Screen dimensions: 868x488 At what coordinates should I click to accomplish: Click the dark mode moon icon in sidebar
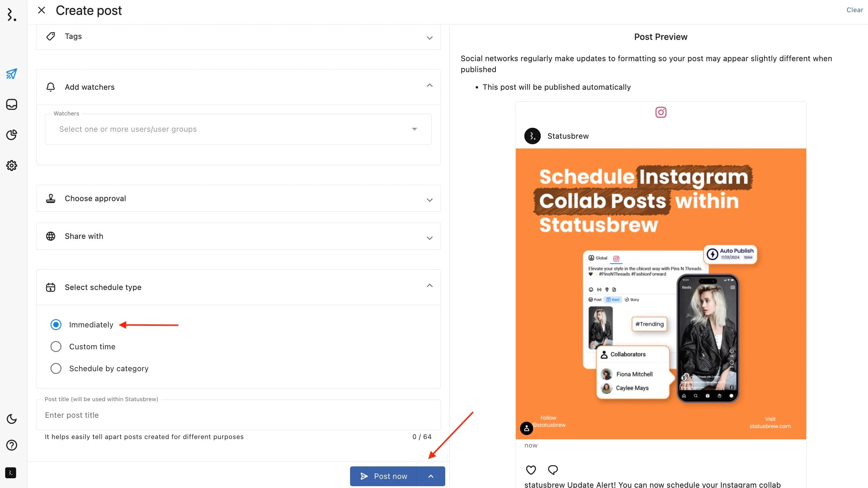click(11, 419)
